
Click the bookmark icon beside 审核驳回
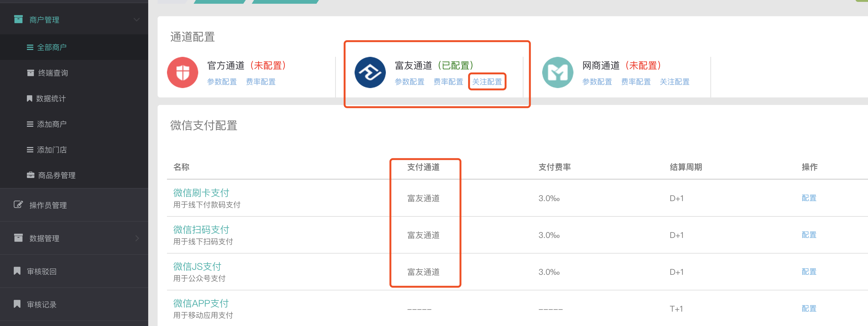pos(17,271)
